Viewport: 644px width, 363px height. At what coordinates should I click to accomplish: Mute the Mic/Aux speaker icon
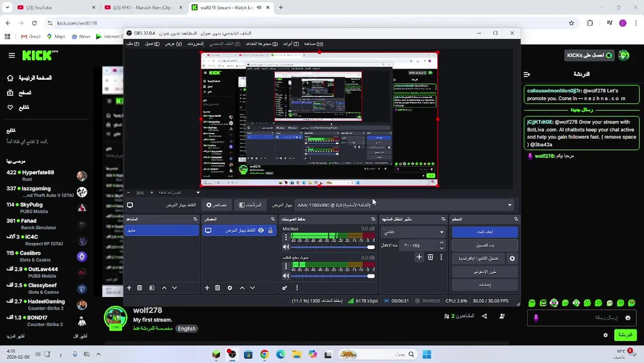(286, 247)
